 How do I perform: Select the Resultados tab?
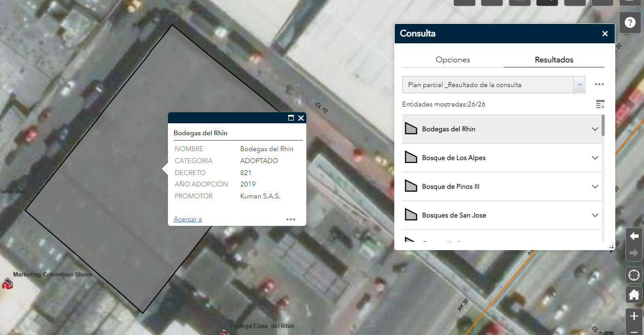coord(554,60)
